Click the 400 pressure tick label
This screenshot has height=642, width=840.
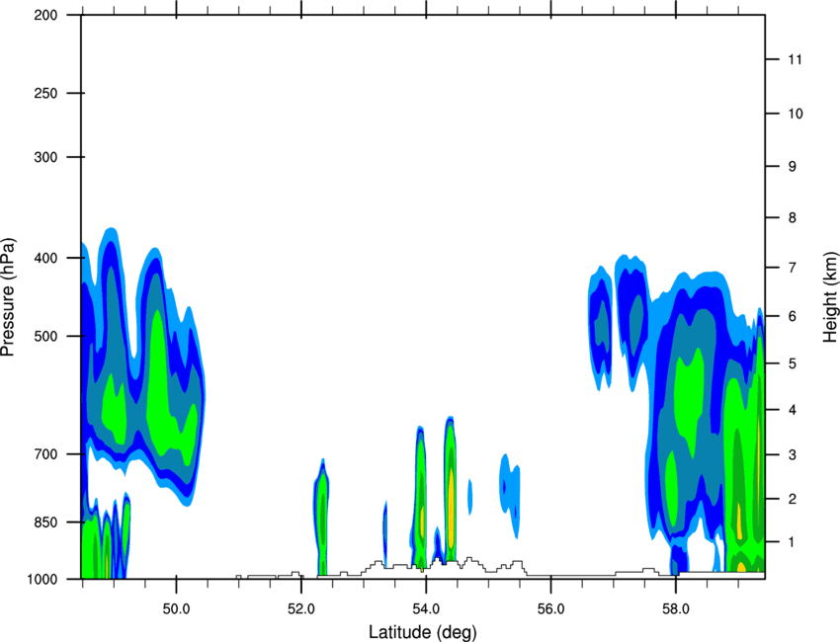point(45,258)
